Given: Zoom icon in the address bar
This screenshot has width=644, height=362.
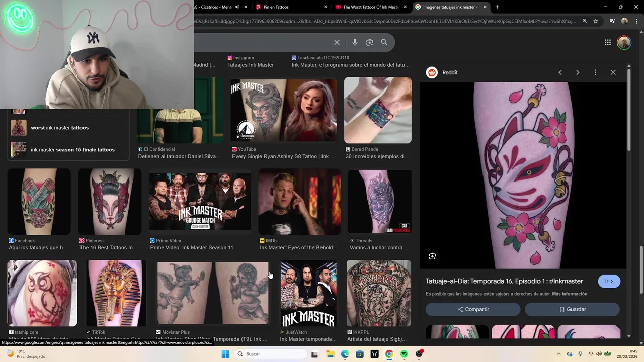Looking at the screenshot, I should point(585,21).
